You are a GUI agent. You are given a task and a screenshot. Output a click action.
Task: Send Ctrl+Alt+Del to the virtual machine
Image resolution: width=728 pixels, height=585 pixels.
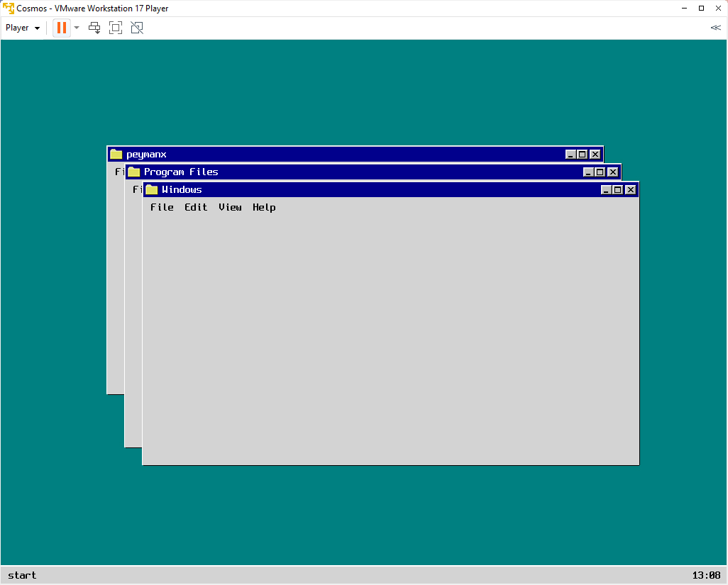[94, 28]
